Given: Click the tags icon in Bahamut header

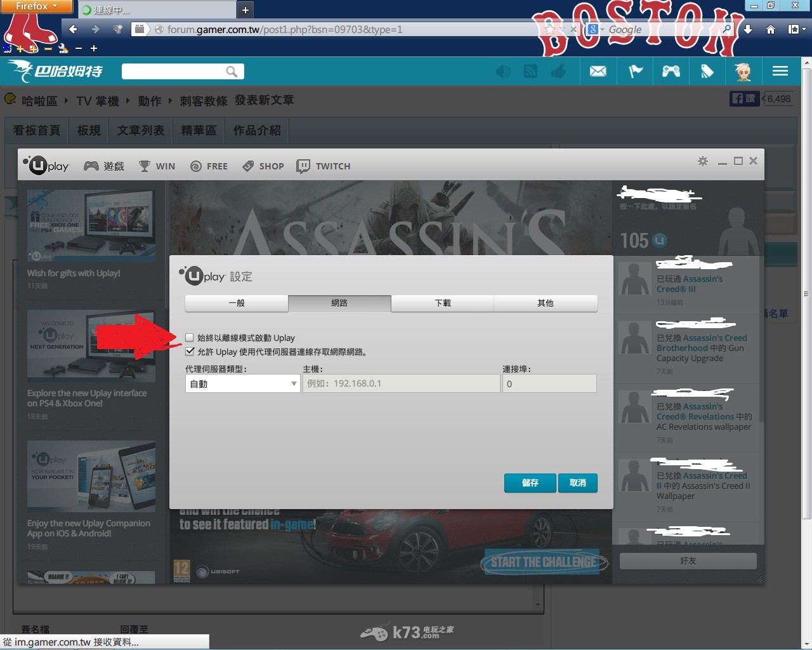Looking at the screenshot, I should tap(707, 71).
